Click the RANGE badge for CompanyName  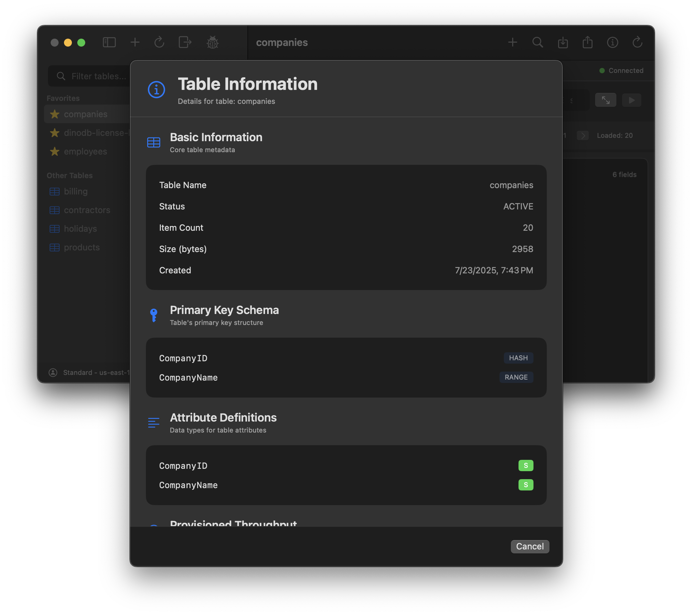coord(516,377)
